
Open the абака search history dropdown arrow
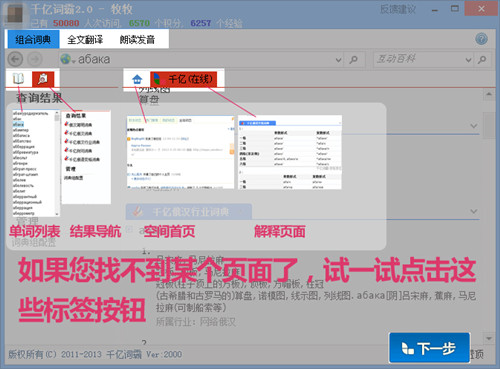pyautogui.click(x=338, y=60)
